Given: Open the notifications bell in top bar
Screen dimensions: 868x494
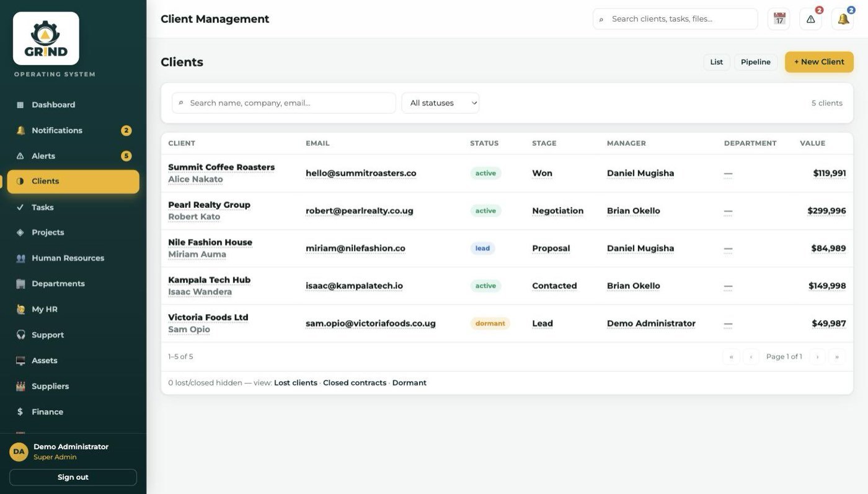Looking at the screenshot, I should [843, 19].
